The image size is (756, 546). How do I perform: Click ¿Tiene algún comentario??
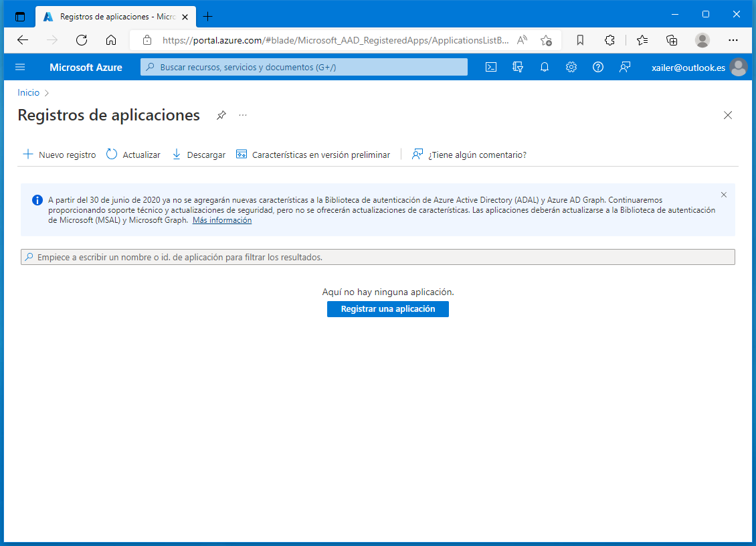click(469, 155)
